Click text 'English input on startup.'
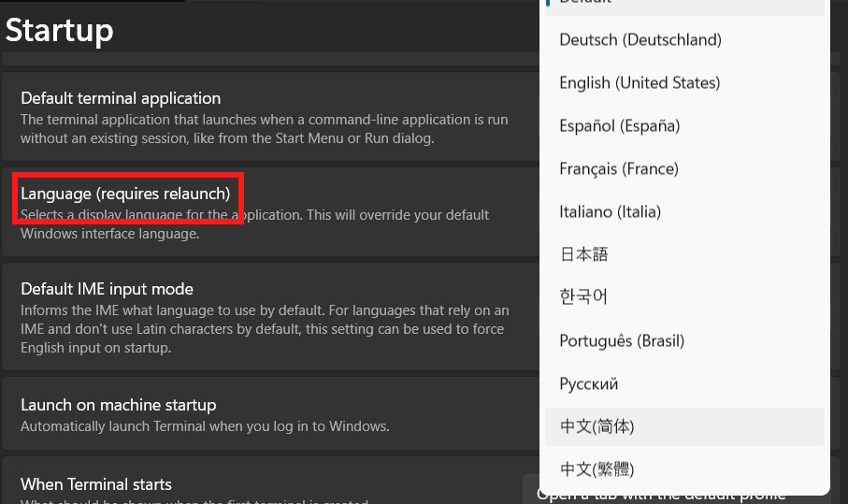The height and width of the screenshot is (504, 848). click(x=95, y=348)
